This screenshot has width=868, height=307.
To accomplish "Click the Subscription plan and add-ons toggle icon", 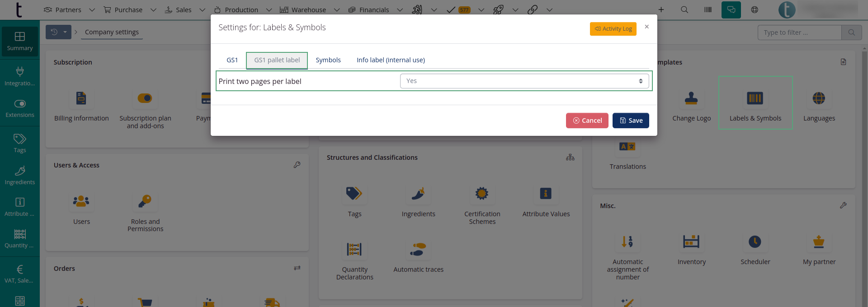I will pos(145,98).
